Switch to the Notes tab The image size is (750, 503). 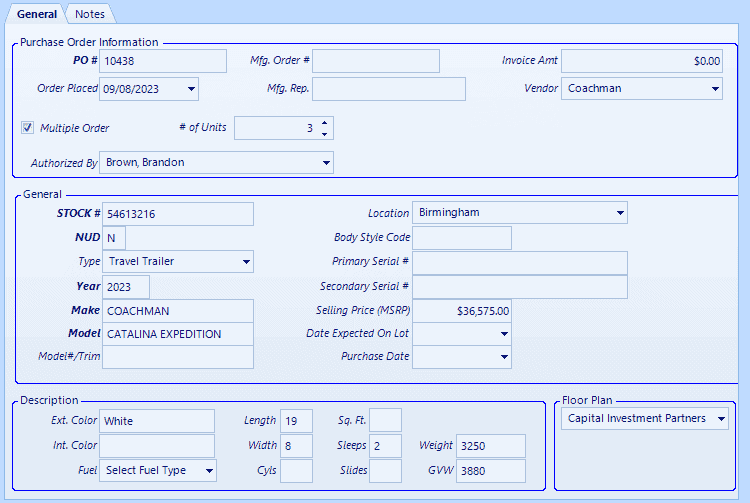click(x=89, y=14)
